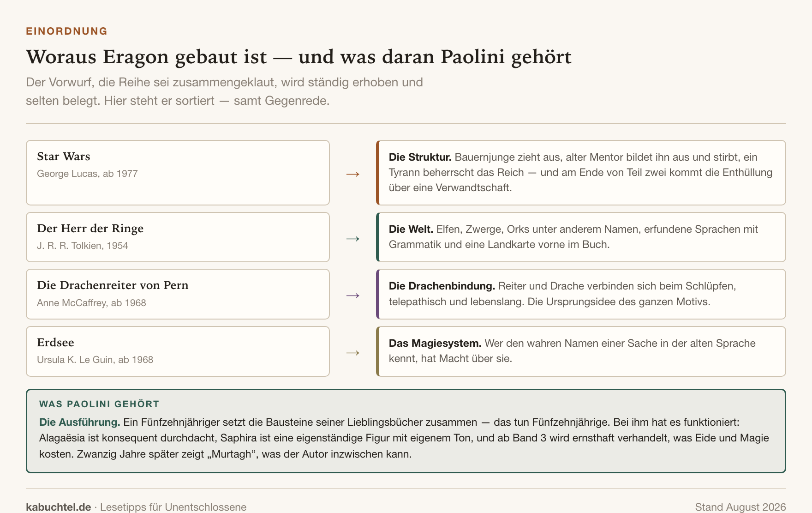Click the sentence about „Murtagh“
The width and height of the screenshot is (812, 513).
click(x=245, y=454)
